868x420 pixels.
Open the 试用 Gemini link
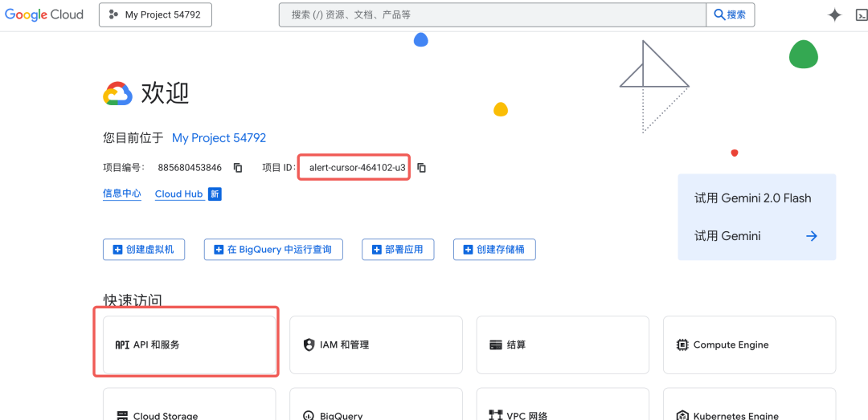coord(727,236)
